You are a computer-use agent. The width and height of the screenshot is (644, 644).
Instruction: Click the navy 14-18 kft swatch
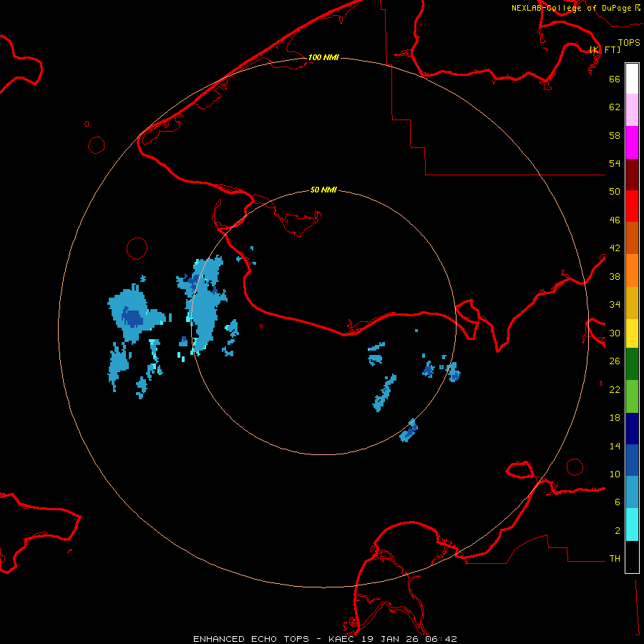632,429
